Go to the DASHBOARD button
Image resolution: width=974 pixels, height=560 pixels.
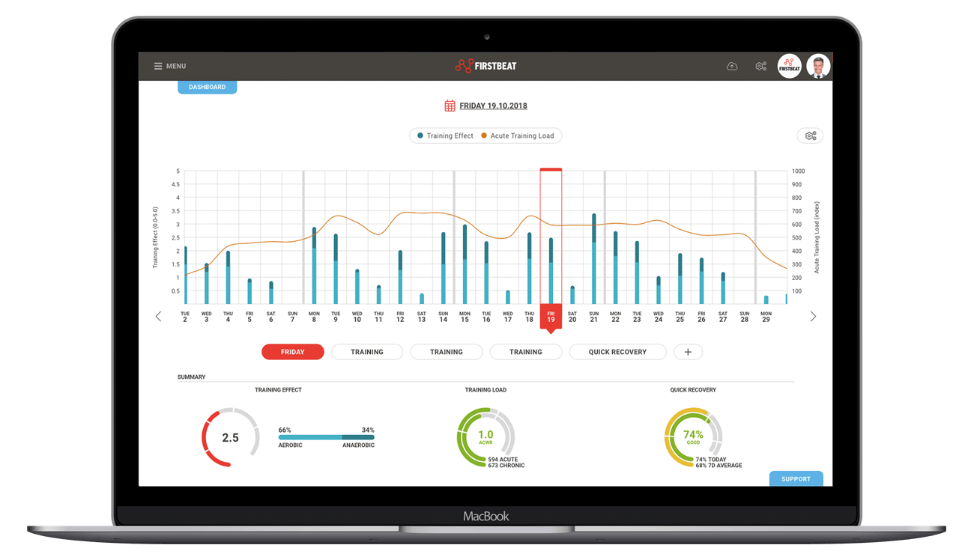point(207,87)
